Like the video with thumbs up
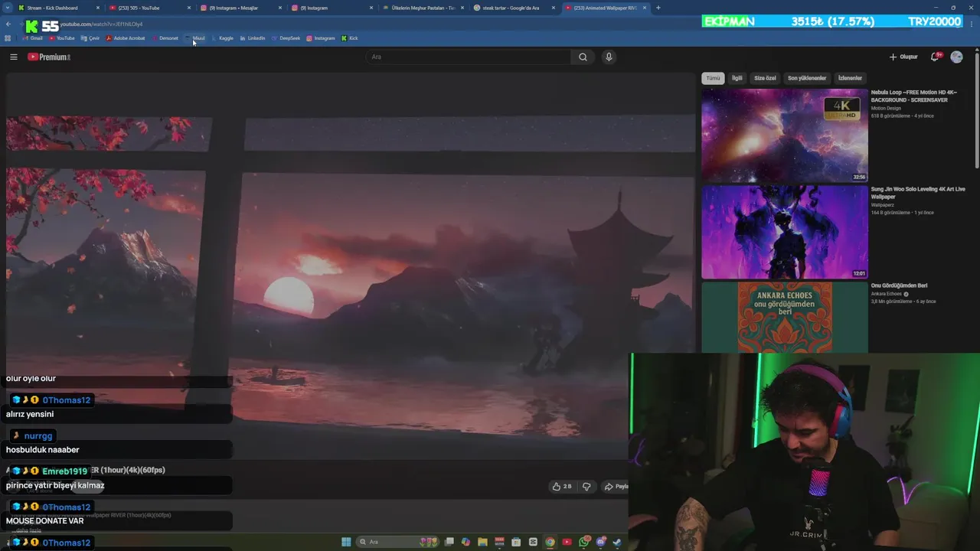The height and width of the screenshot is (551, 980). point(562,486)
